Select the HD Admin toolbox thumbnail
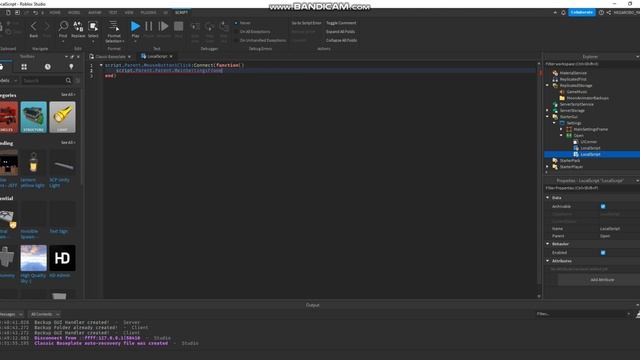Screen dimensions: 640x360 coord(62,258)
